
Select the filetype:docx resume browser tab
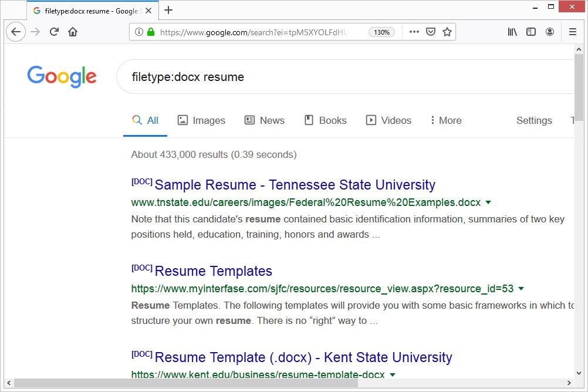(x=93, y=11)
